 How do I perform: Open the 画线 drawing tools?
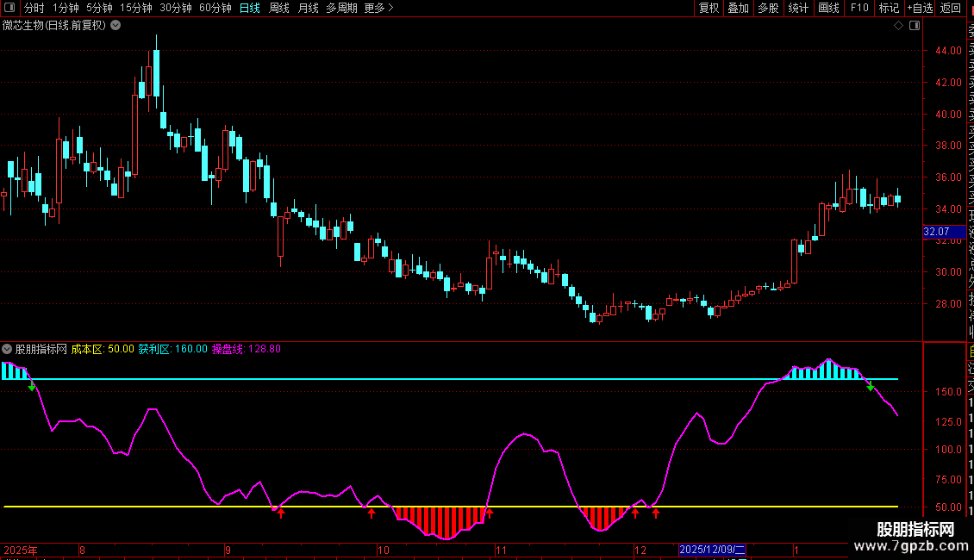828,8
